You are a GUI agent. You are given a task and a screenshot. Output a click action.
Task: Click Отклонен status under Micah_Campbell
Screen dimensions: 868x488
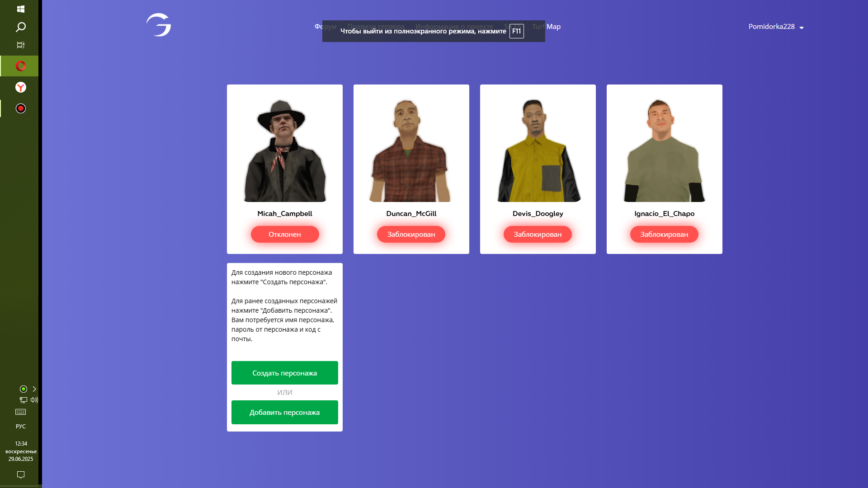click(285, 234)
